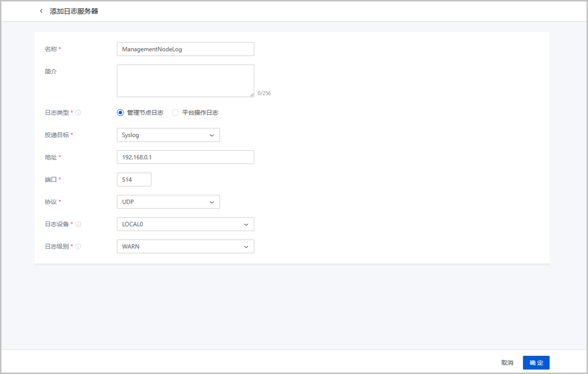Click the info icon next to 日志级别

(78, 247)
